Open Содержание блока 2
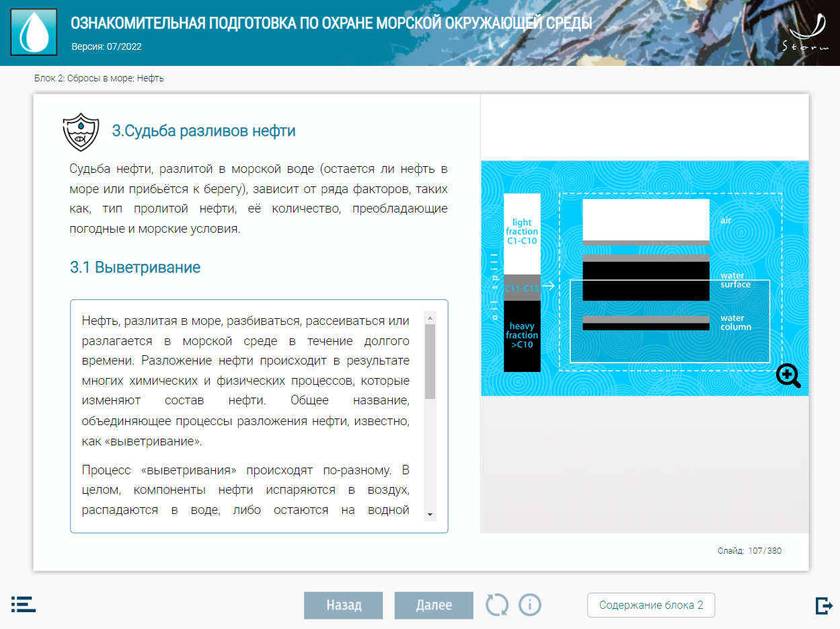The image size is (840, 629). coord(651,605)
